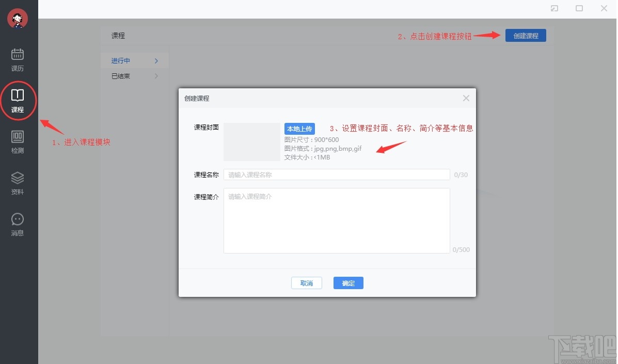Click the user avatar in top-left corner
The height and width of the screenshot is (364, 618).
pos(18,19)
